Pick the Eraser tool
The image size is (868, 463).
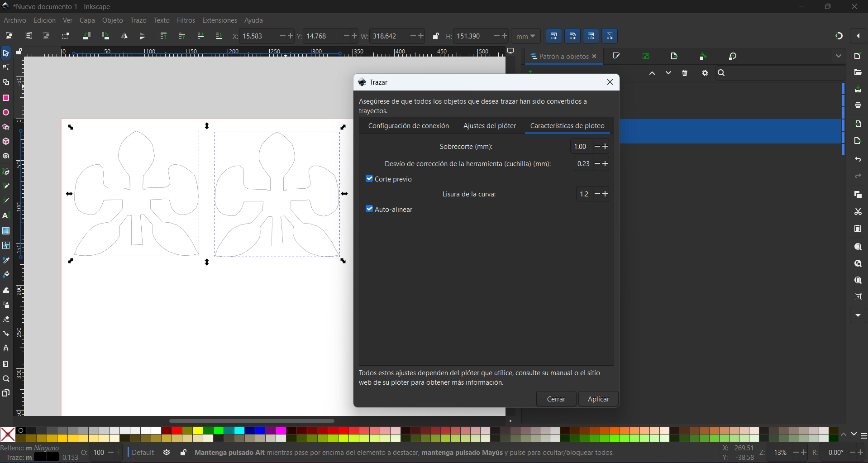pyautogui.click(x=6, y=320)
